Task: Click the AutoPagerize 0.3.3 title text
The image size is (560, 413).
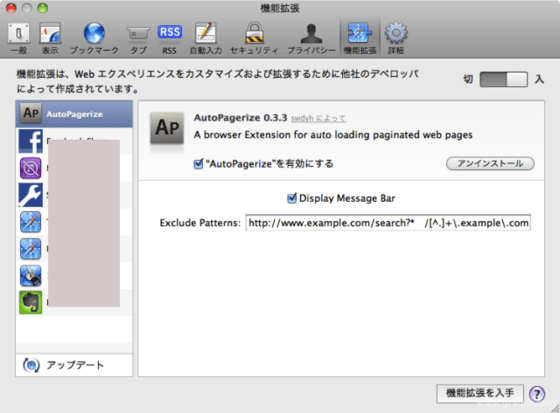Action: [x=240, y=118]
